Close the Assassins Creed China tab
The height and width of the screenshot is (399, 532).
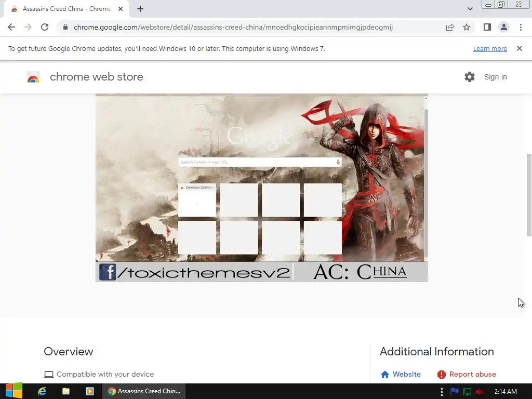tap(121, 9)
